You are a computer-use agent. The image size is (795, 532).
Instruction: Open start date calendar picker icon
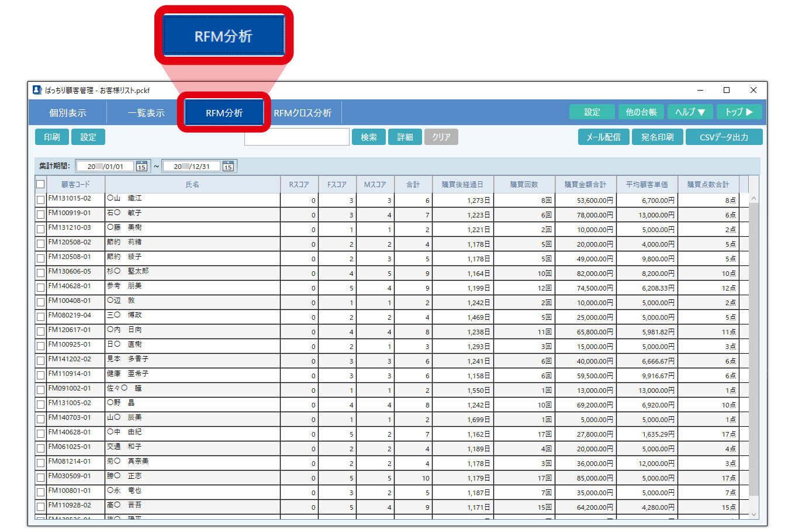[141, 167]
